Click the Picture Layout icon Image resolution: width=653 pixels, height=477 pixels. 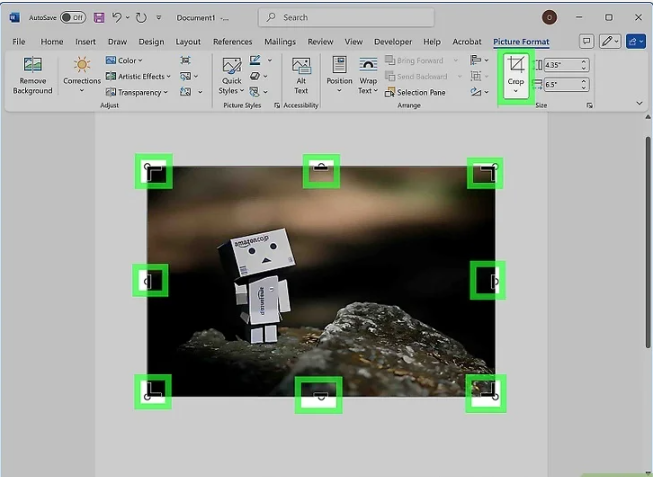254,92
